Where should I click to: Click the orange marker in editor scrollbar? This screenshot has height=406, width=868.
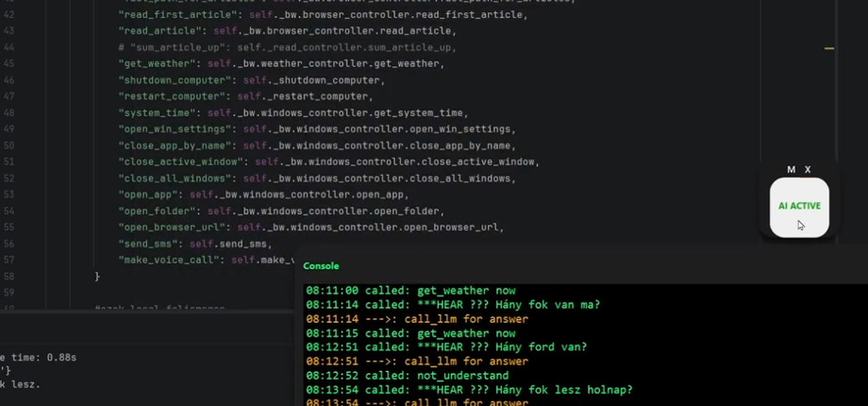coord(829,48)
